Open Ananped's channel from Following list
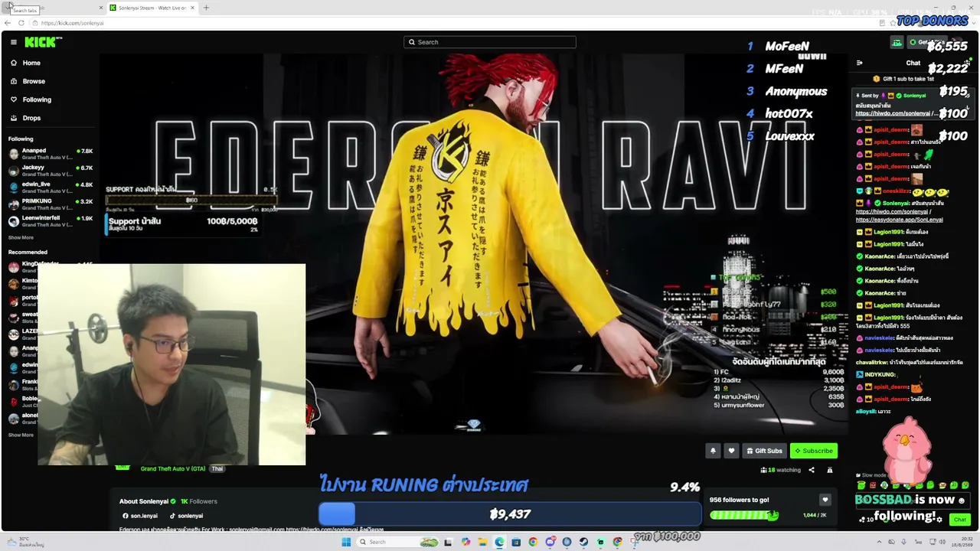The image size is (980, 551). (x=51, y=154)
